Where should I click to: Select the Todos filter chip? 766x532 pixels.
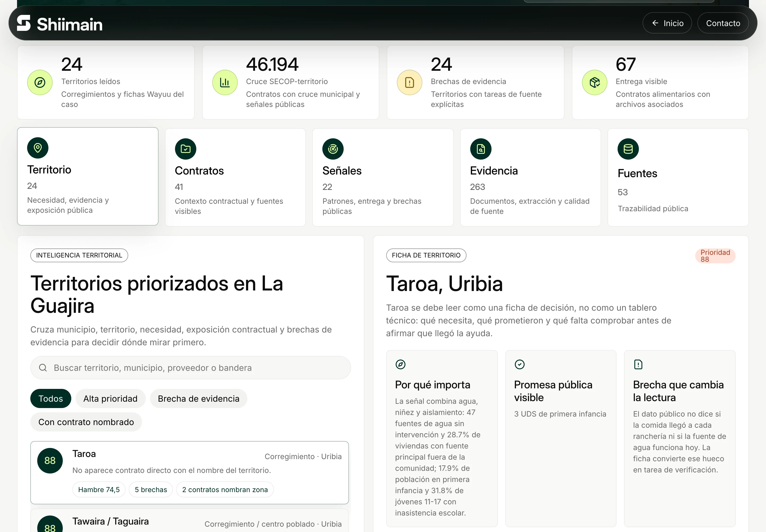(51, 398)
